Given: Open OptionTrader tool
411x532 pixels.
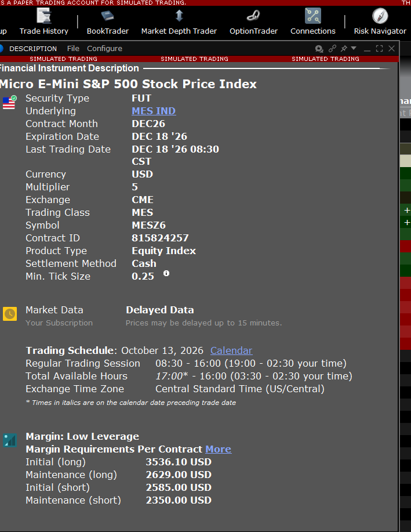Looking at the screenshot, I should point(253,22).
